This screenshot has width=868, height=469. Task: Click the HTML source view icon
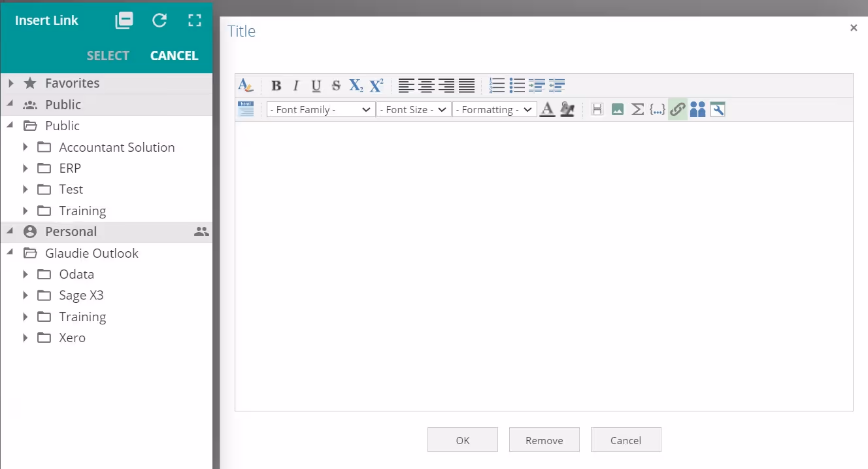coord(246,109)
